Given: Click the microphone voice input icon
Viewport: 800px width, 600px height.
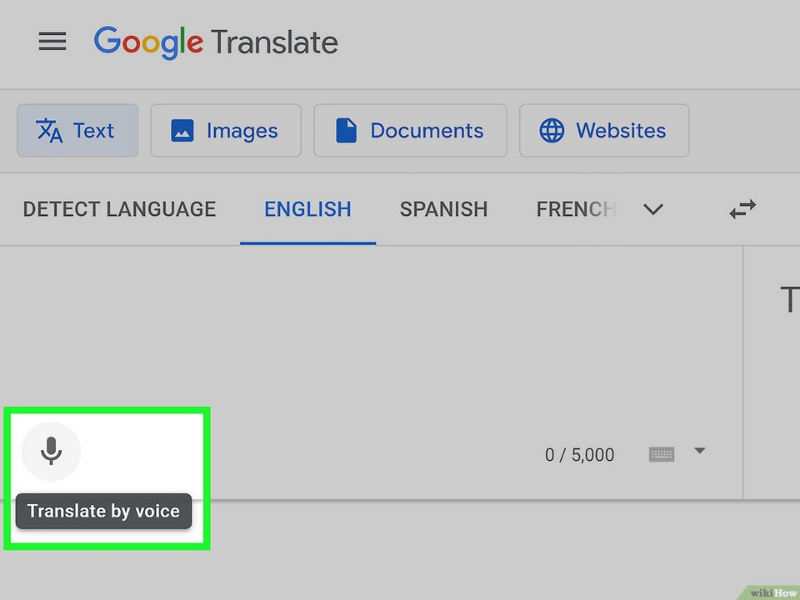Looking at the screenshot, I should 51,451.
